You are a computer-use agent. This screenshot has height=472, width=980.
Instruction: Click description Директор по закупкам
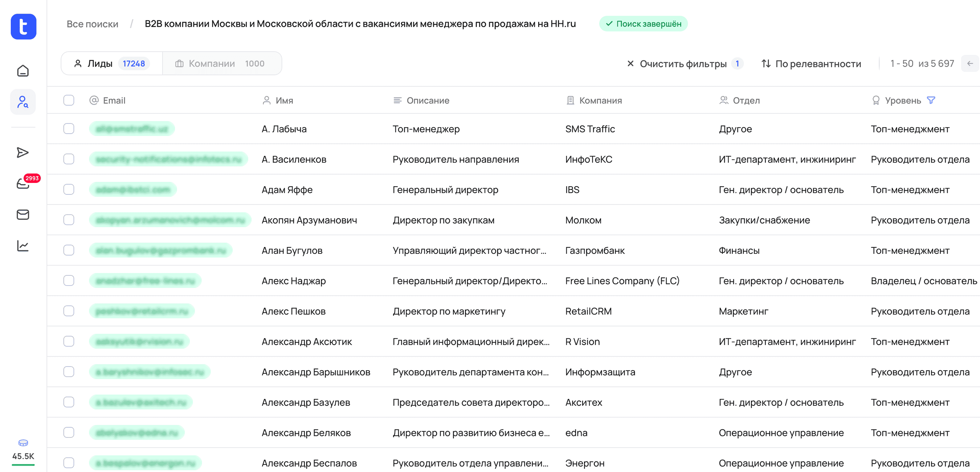coord(443,220)
